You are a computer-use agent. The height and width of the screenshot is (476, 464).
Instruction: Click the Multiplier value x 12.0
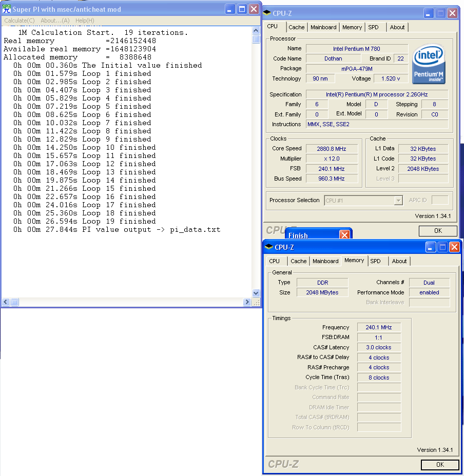coord(332,158)
